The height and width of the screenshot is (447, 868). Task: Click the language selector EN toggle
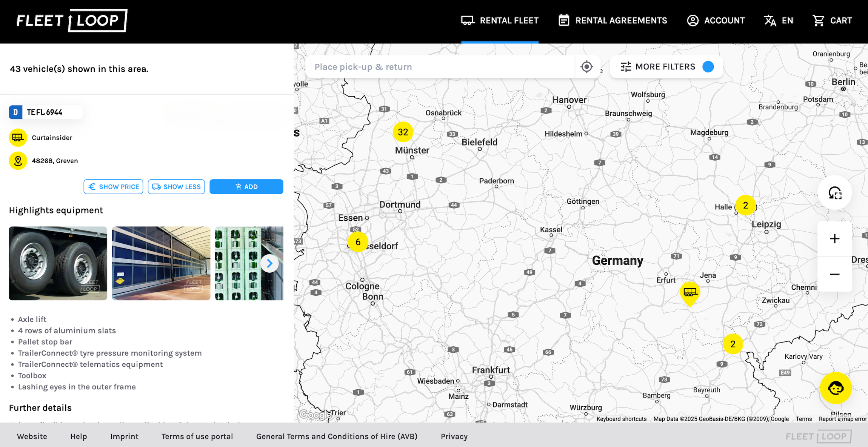click(778, 20)
